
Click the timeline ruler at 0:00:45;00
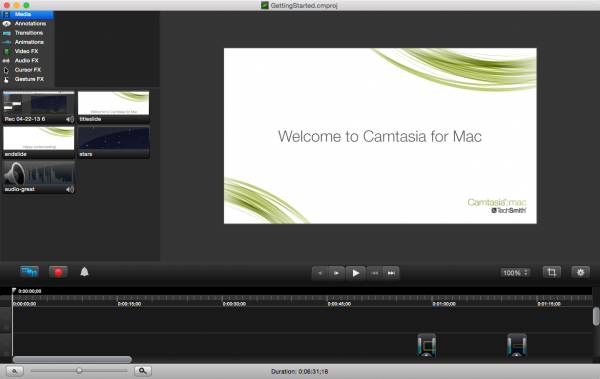[x=339, y=304]
